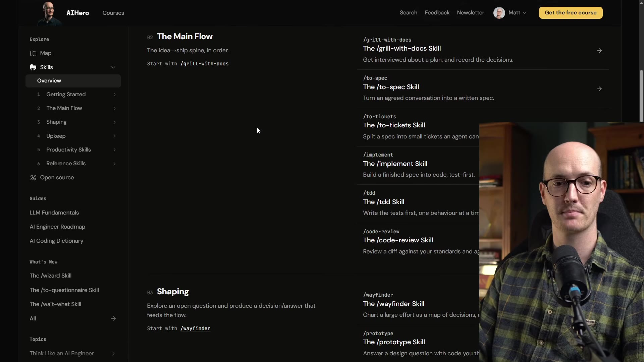
Task: Open the Matt account dropdown
Action: click(x=518, y=13)
